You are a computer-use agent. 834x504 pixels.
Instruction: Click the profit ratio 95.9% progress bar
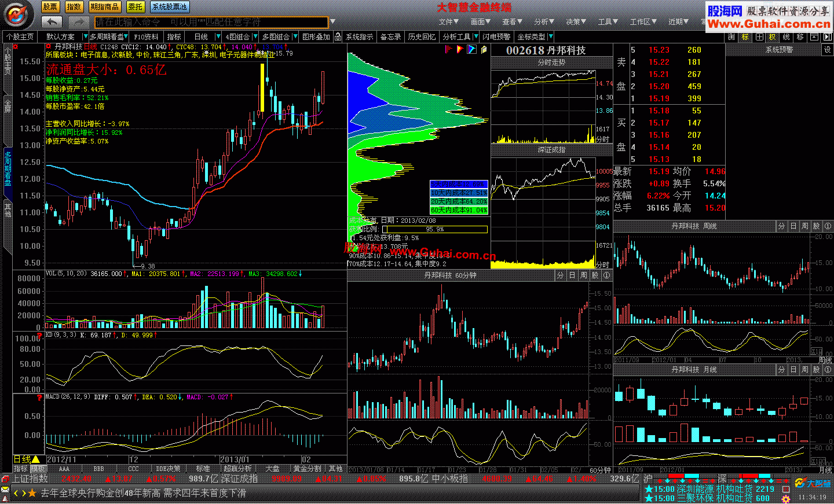click(434, 230)
